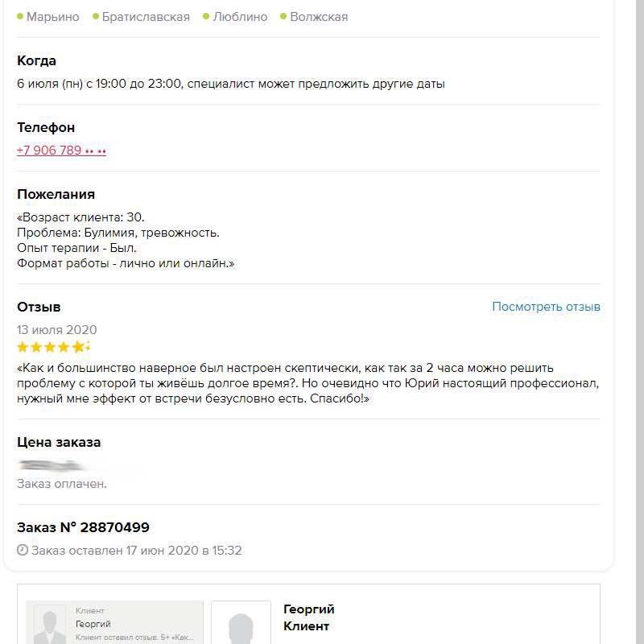Click order number 28870499
Screen dimensions: 644x644
click(83, 528)
